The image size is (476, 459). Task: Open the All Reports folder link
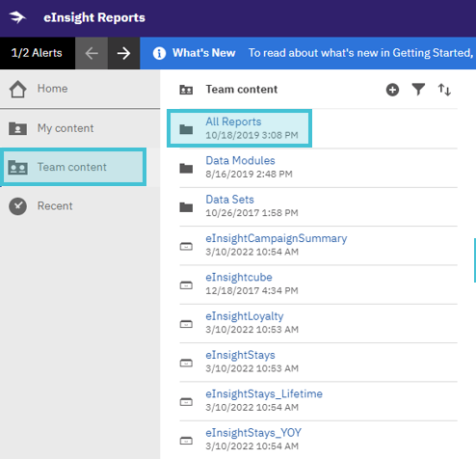pyautogui.click(x=233, y=121)
